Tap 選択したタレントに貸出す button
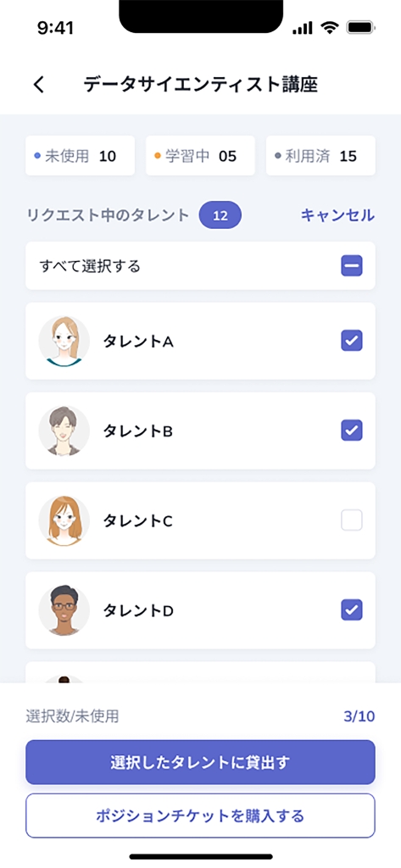 [200, 762]
